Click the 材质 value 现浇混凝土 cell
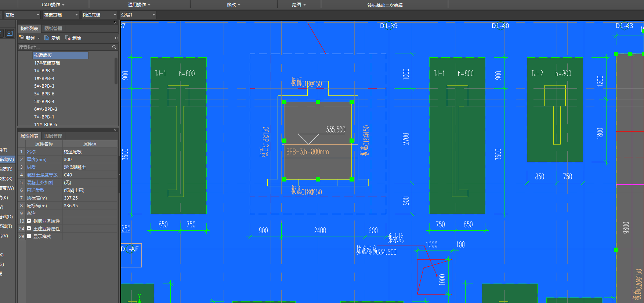Viewport: 644px width, 303px height. click(x=90, y=167)
